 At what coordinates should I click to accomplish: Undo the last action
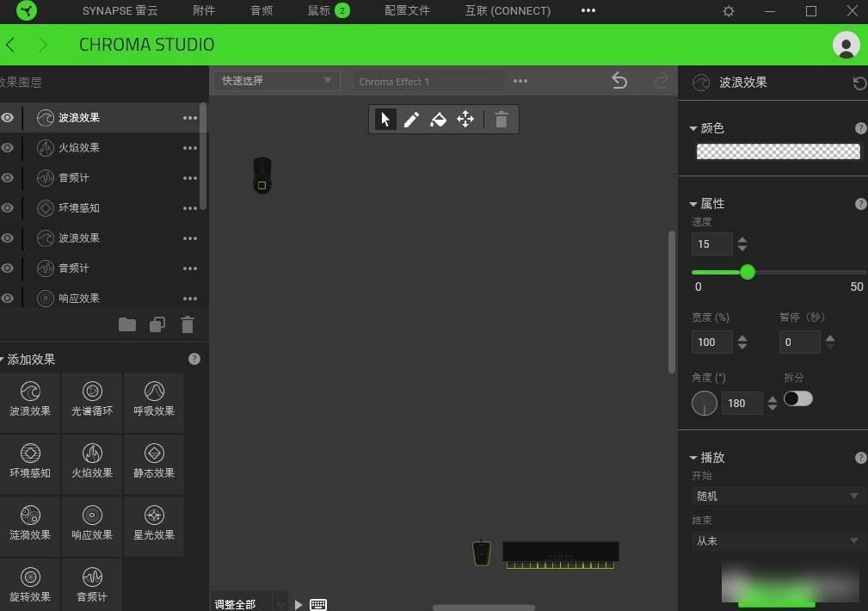[619, 81]
